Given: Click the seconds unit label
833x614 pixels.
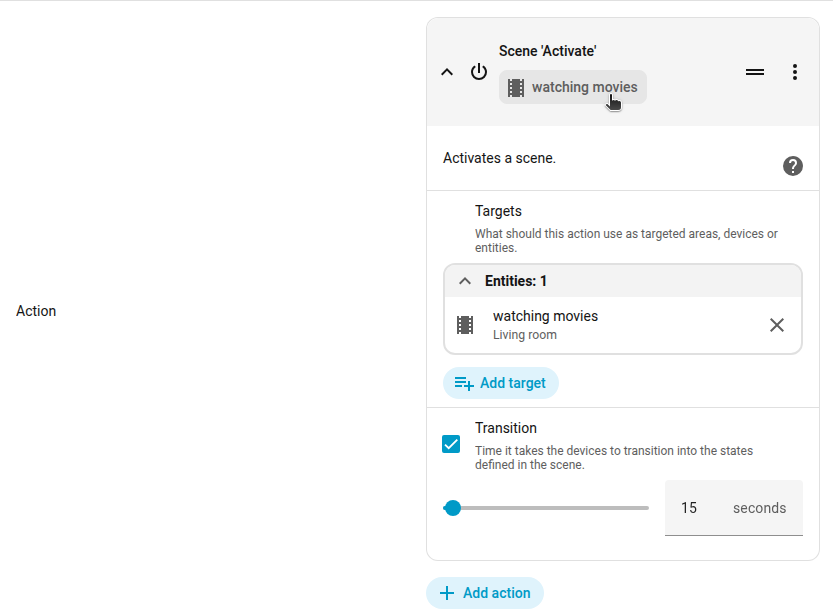Looking at the screenshot, I should 759,508.
